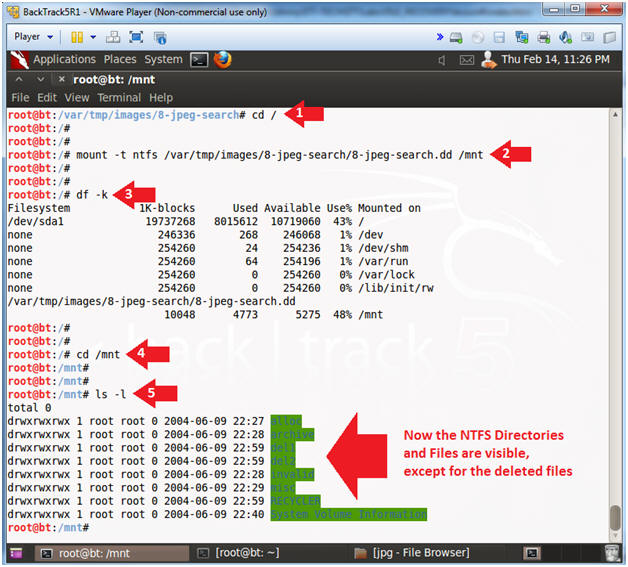Image resolution: width=628 pixels, height=567 pixels.
Task: Expand the power options dropdown arrow beside pause
Action: tap(93, 37)
